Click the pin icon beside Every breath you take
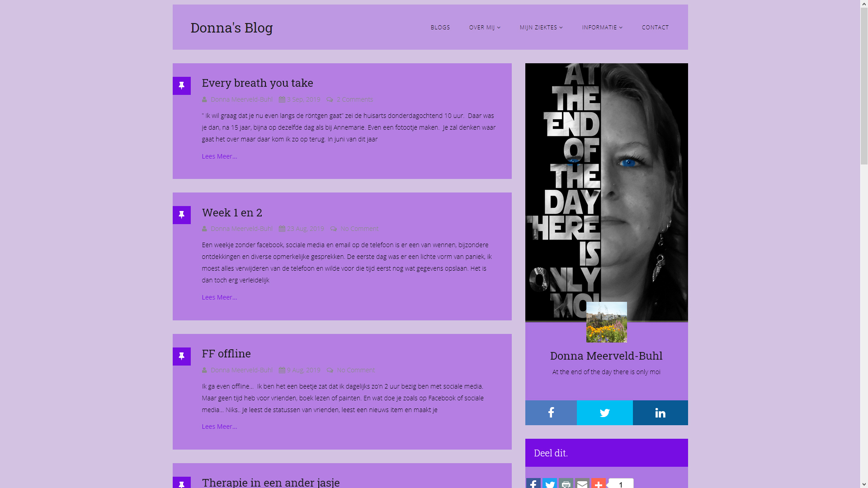The width and height of the screenshot is (868, 488). pos(182,86)
